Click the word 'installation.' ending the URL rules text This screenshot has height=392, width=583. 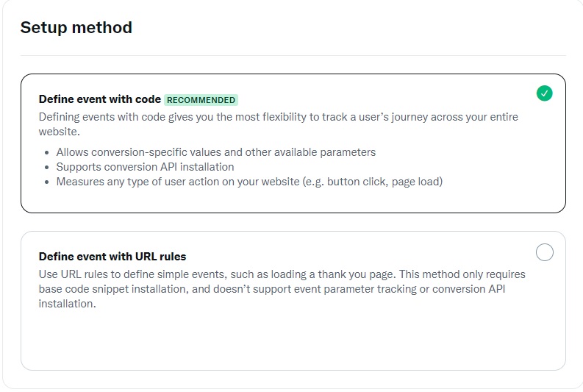[68, 304]
